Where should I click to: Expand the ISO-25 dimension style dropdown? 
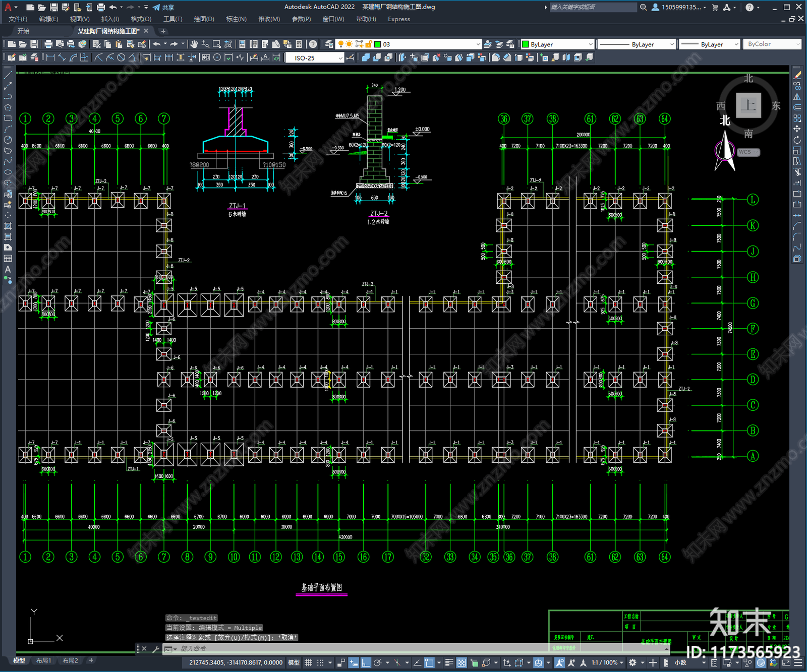click(x=340, y=58)
